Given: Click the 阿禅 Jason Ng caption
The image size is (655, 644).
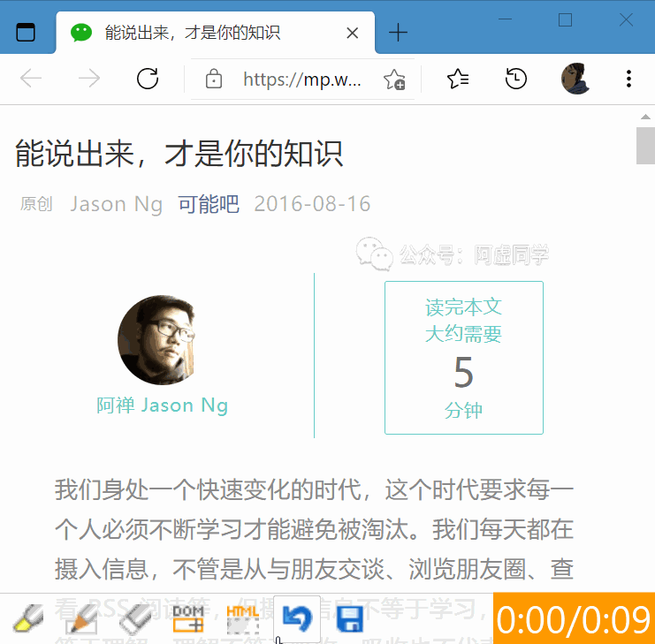Looking at the screenshot, I should (162, 405).
